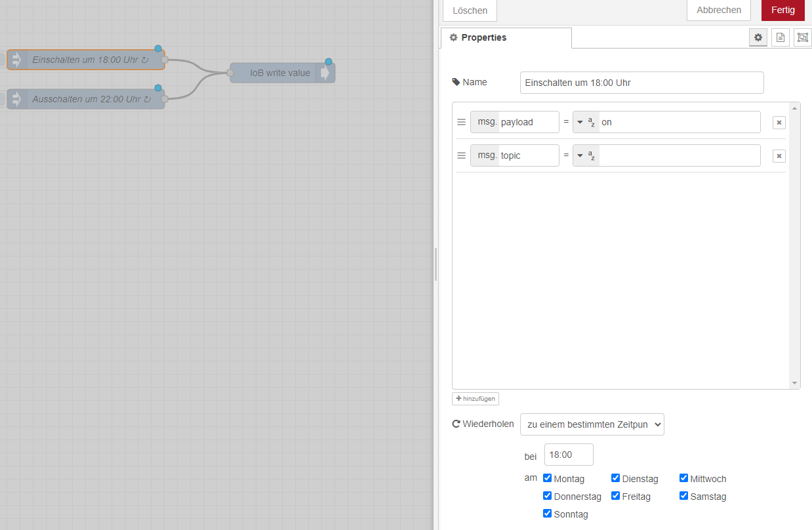Click the inject button of Ausschalten node
Screen dimensions: 812x530
click(x=3, y=100)
